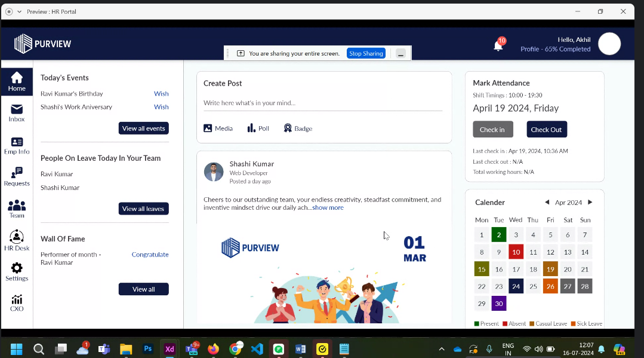Screen dimensions: 644x358
Task: Attach a Badge to the post
Action: 298,128
